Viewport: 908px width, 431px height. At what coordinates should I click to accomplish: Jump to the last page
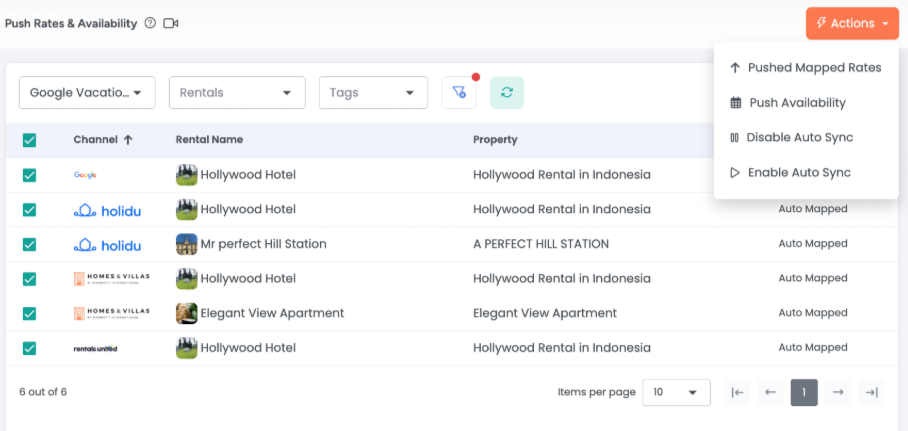pos(872,392)
